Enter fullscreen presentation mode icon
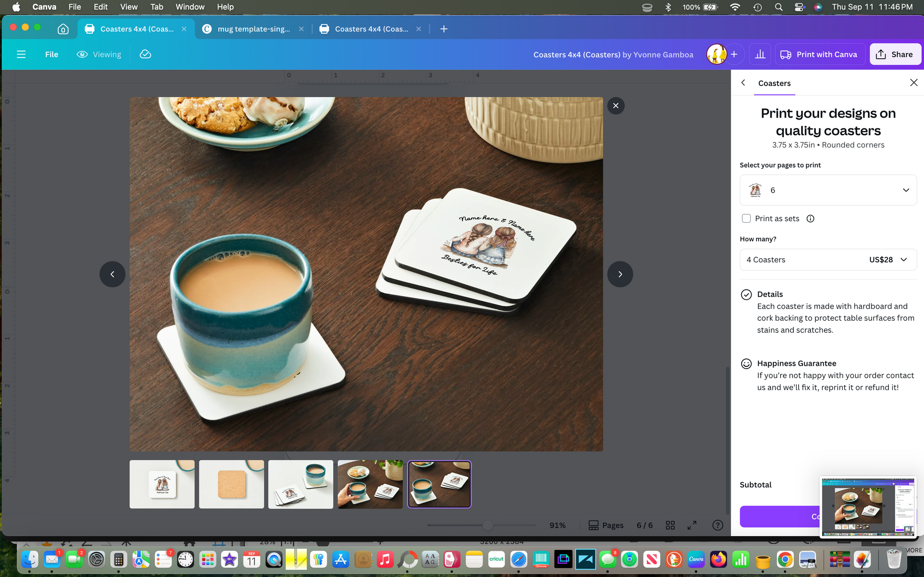The height and width of the screenshot is (577, 924). coord(692,525)
